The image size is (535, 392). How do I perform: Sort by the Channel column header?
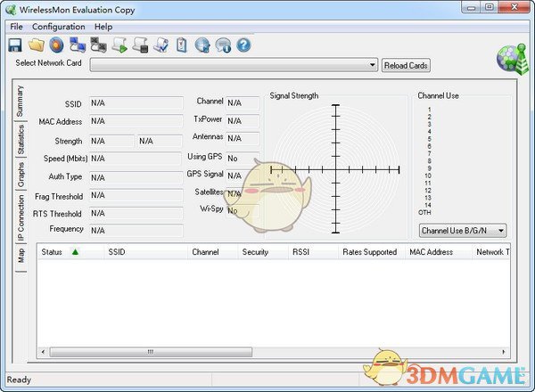pyautogui.click(x=212, y=252)
